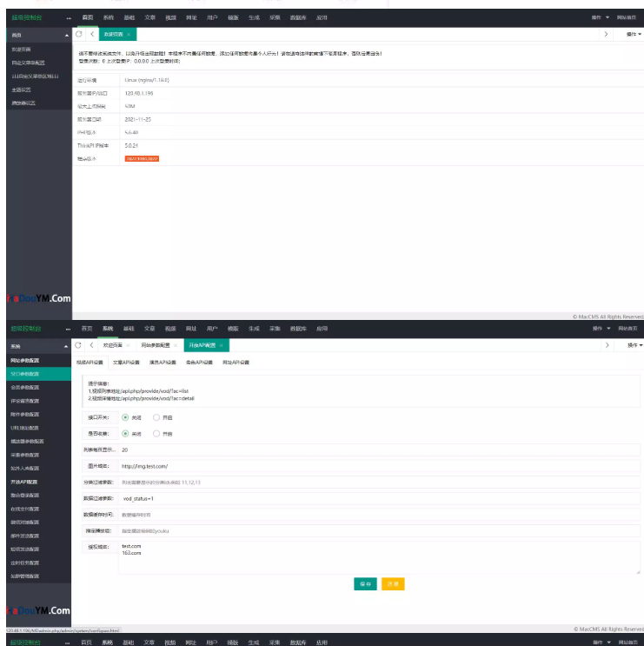This screenshot has width=644, height=646.
Task: Collapse the 系统 sidebar section header arrow
Action: [67, 345]
